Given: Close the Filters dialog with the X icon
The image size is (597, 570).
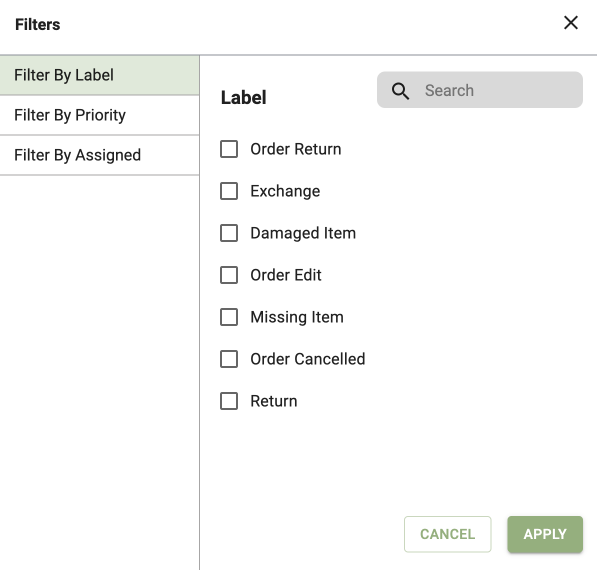Looking at the screenshot, I should point(571,23).
